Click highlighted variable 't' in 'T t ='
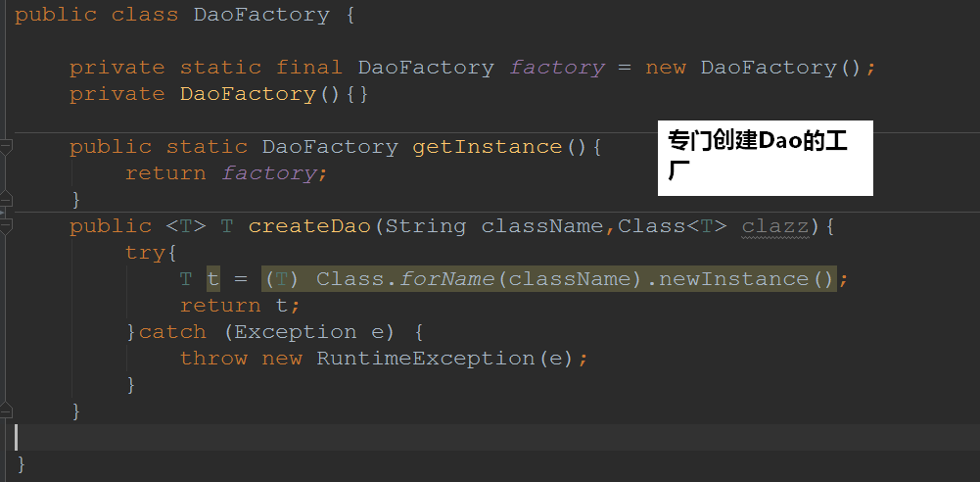The height and width of the screenshot is (482, 980). [x=213, y=279]
